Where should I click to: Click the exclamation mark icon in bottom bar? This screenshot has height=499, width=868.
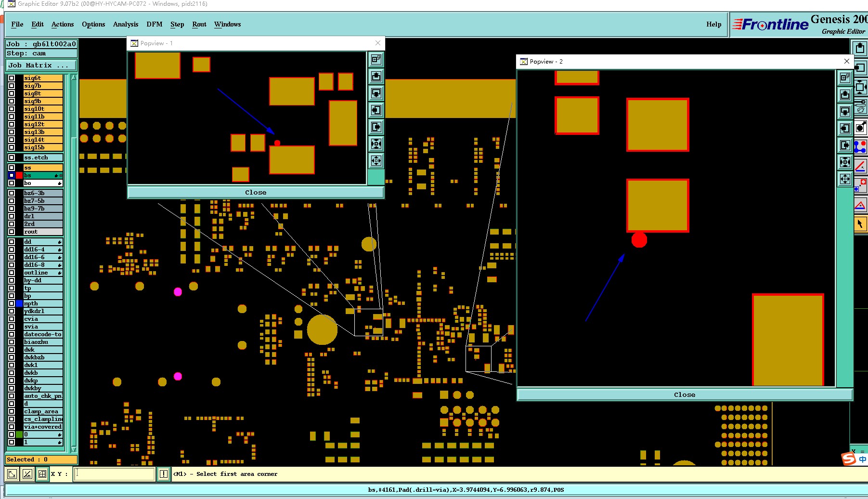coord(164,474)
